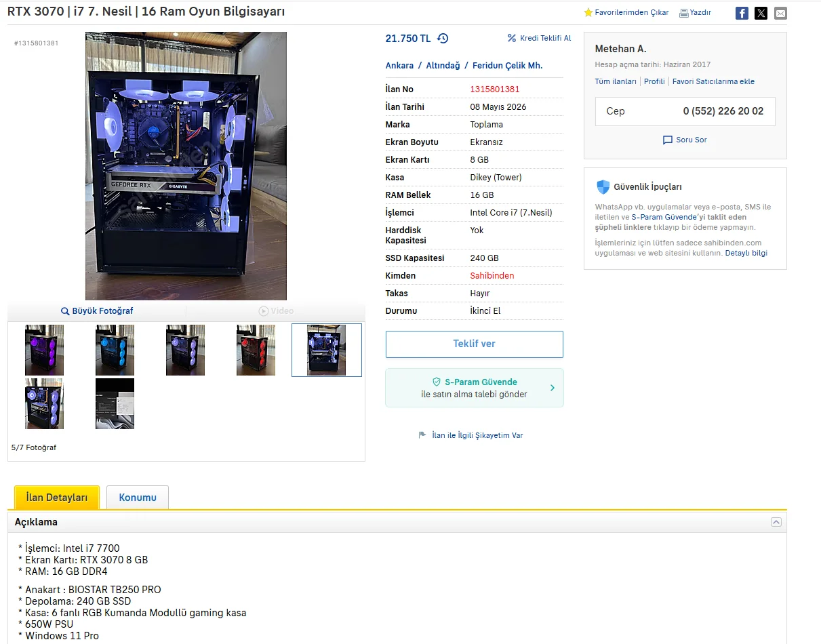Open the Kredi Teklifi Al link
The width and height of the screenshot is (821, 644).
[x=545, y=38]
